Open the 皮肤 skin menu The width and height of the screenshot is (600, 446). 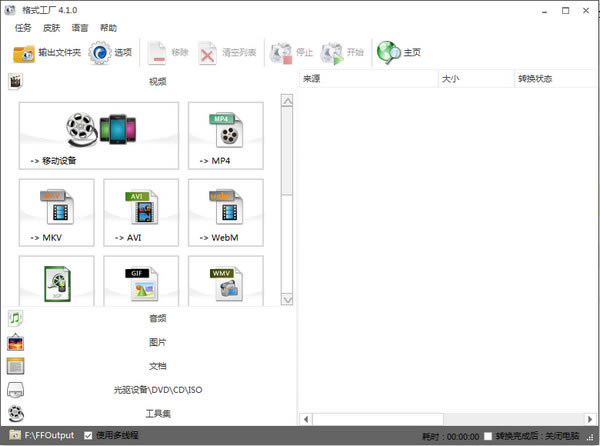(x=51, y=28)
